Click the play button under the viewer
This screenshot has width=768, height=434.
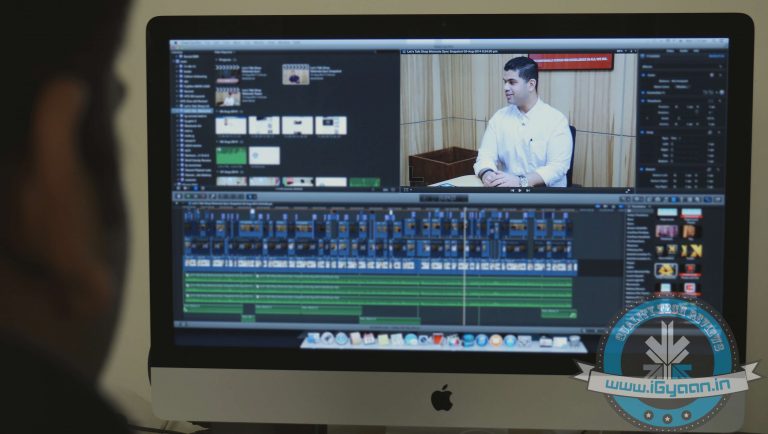[518, 190]
